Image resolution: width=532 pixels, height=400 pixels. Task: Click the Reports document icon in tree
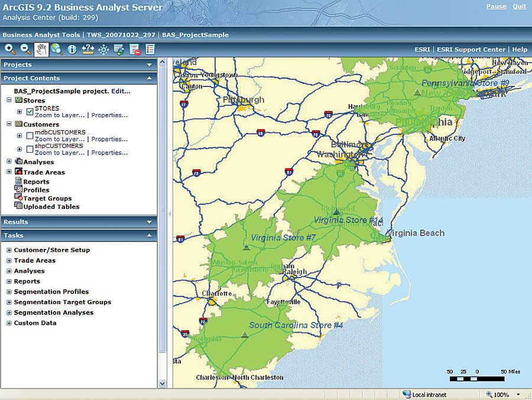tap(19, 181)
